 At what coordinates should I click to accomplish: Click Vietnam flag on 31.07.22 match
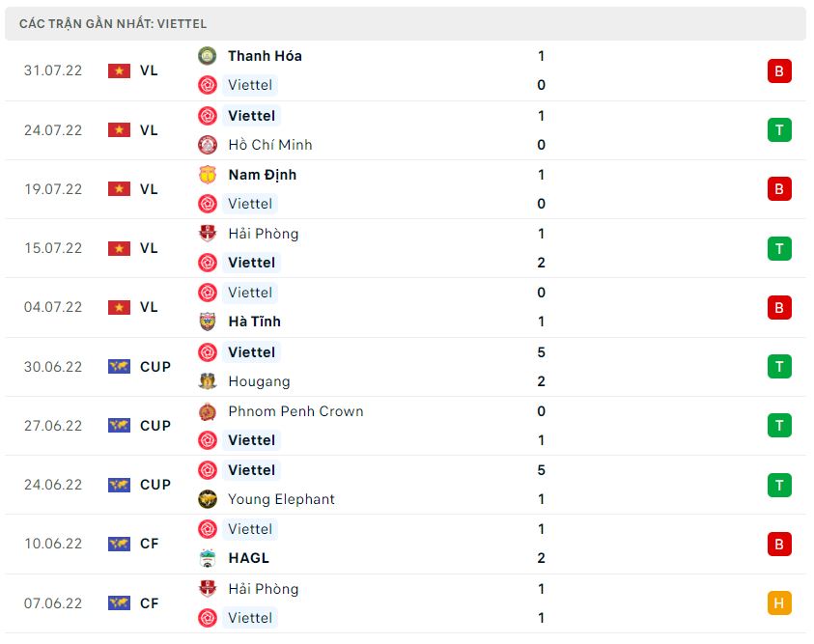click(x=119, y=70)
